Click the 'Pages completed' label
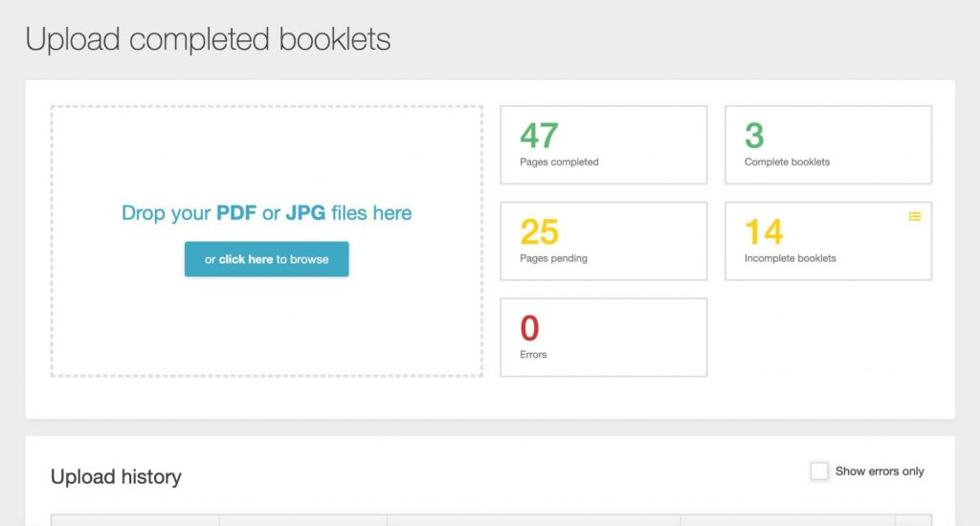980x526 pixels. point(559,162)
